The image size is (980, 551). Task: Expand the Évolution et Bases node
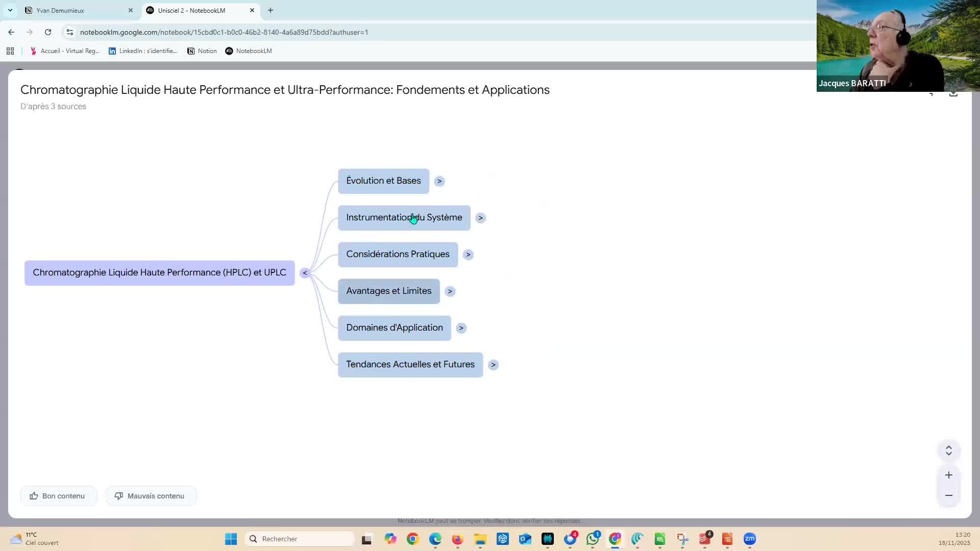click(439, 181)
